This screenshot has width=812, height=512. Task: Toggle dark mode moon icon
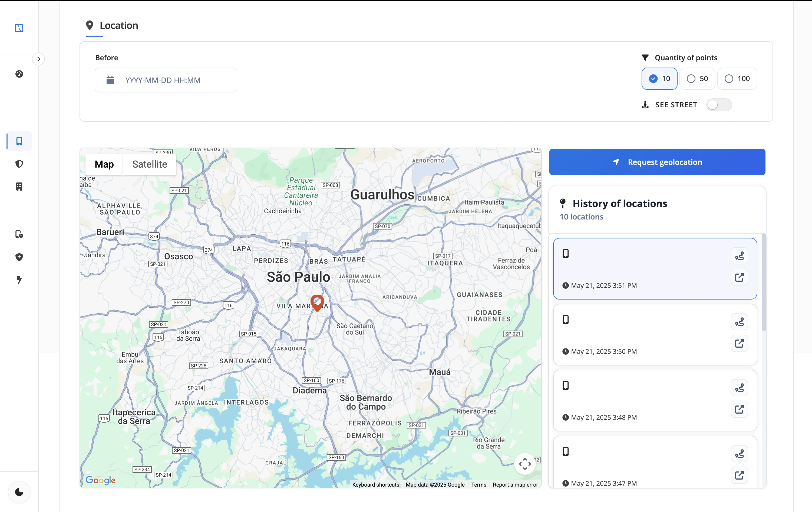click(x=19, y=492)
